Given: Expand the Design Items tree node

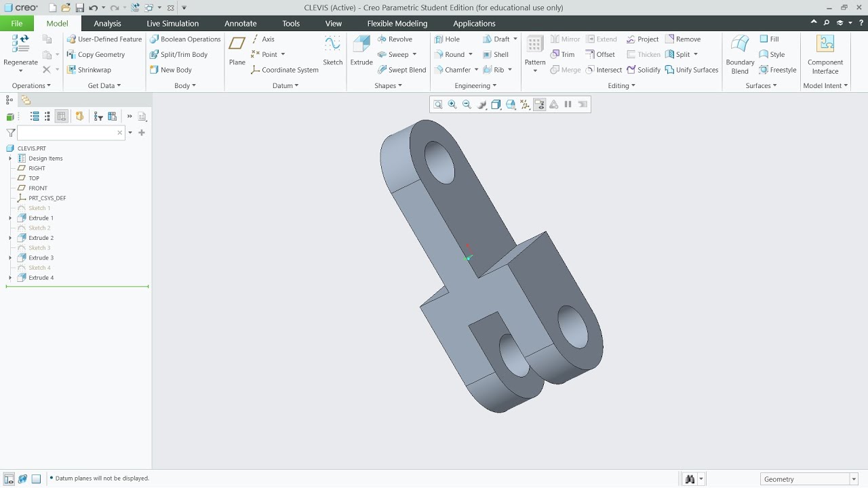Looking at the screenshot, I should (x=10, y=159).
